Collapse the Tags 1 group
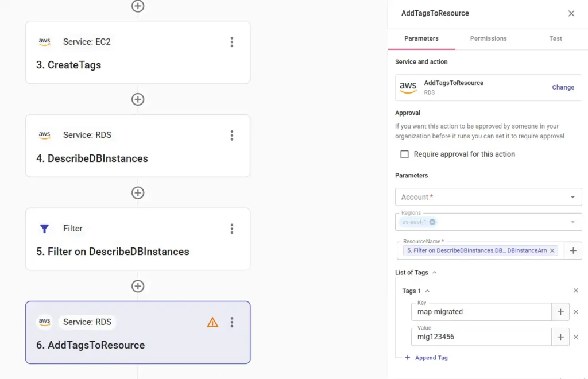588x379 pixels. tap(427, 291)
